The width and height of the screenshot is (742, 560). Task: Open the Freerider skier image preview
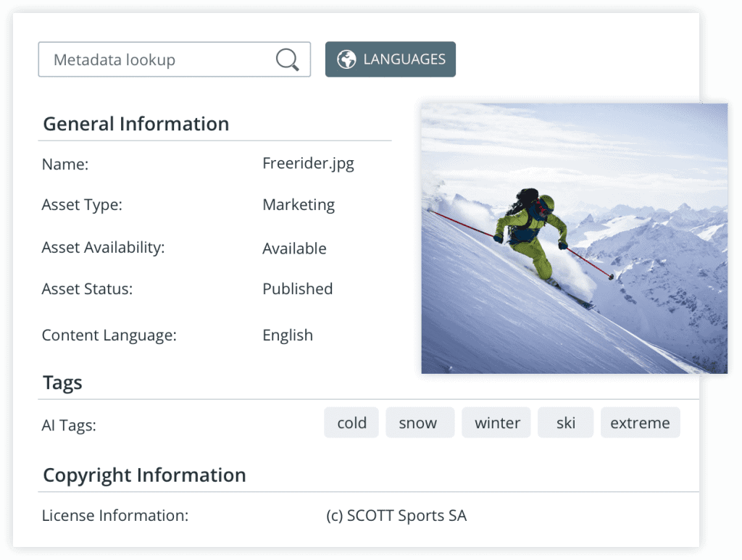pyautogui.click(x=574, y=238)
